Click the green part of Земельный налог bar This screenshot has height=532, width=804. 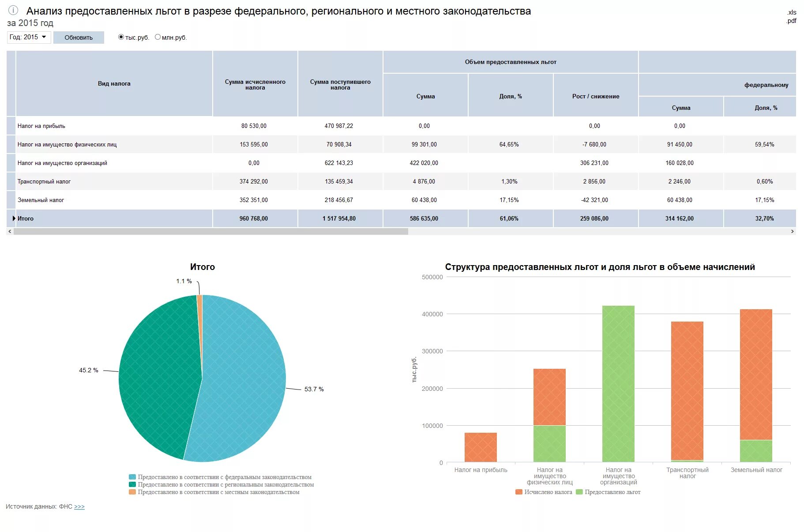pos(756,451)
